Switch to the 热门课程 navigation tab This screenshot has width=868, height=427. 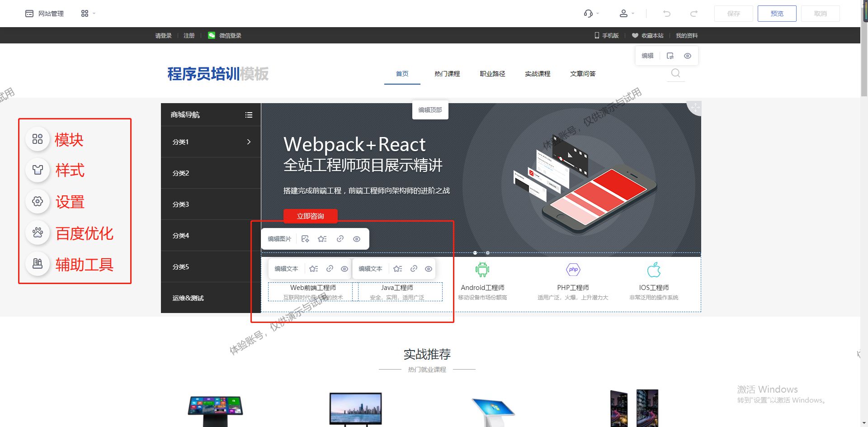click(x=447, y=73)
